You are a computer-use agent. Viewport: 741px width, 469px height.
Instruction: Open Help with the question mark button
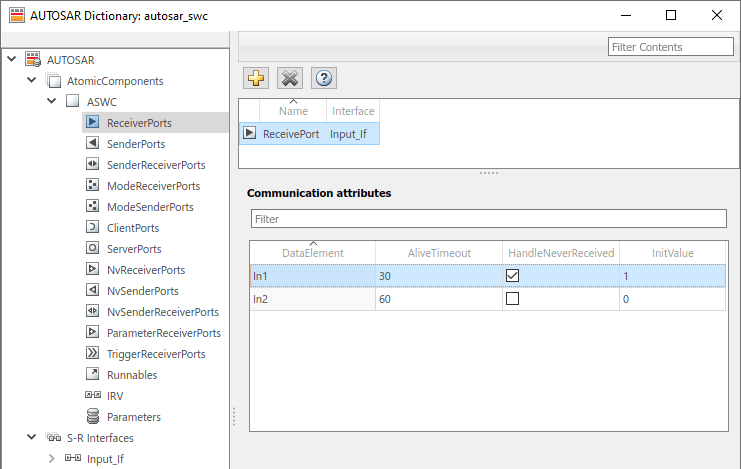coord(324,78)
